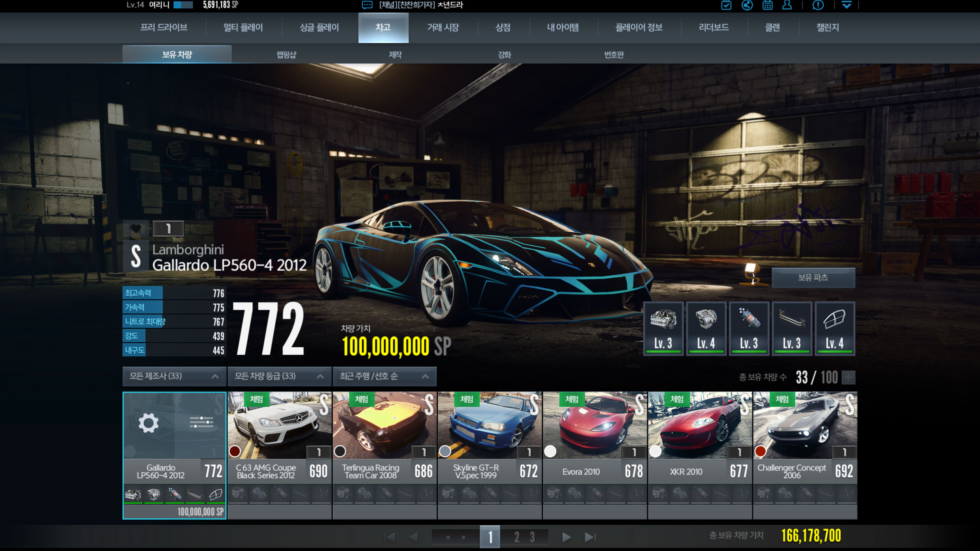980x551 pixels.
Task: Go to page 2 of the car list
Action: click(x=517, y=537)
